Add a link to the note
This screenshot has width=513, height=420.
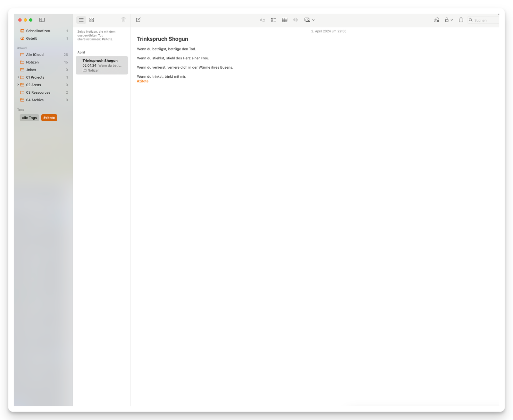tap(436, 20)
